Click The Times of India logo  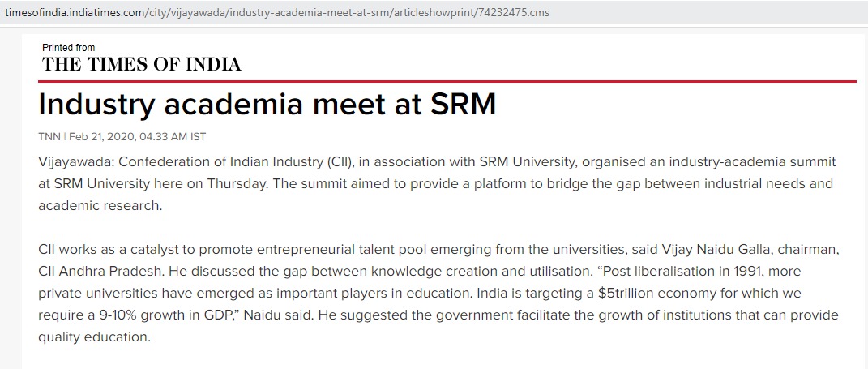pyautogui.click(x=142, y=65)
